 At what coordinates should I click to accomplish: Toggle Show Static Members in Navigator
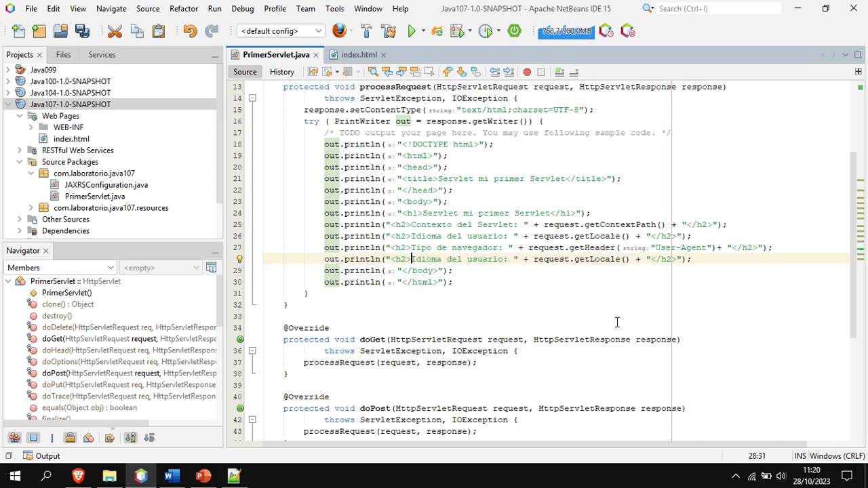tap(52, 438)
